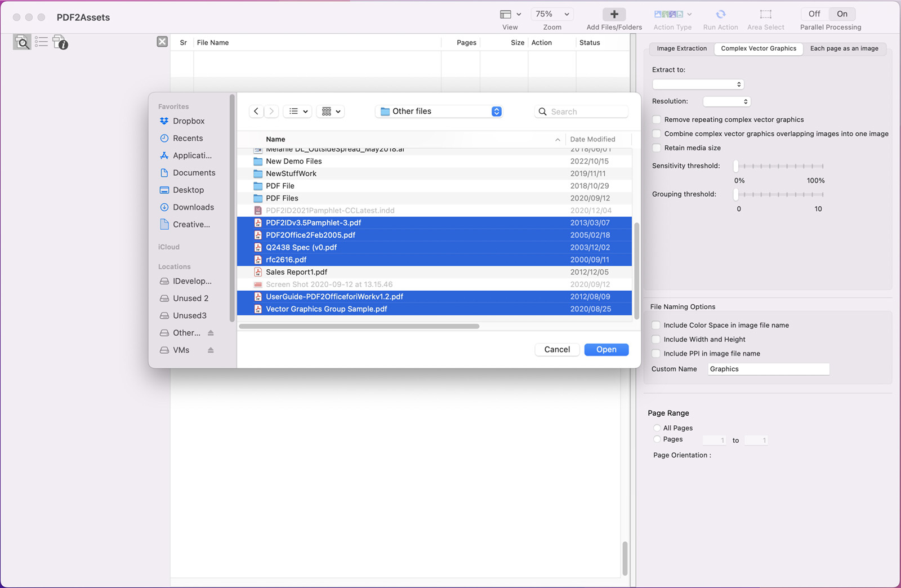The height and width of the screenshot is (588, 901).
Task: Click the Search field in file dialog
Action: tap(581, 112)
